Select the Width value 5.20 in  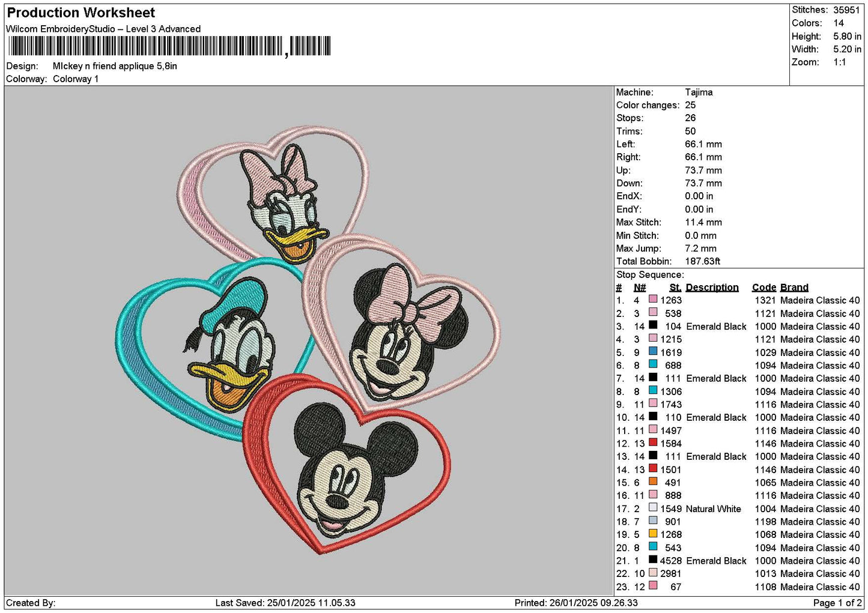click(847, 49)
